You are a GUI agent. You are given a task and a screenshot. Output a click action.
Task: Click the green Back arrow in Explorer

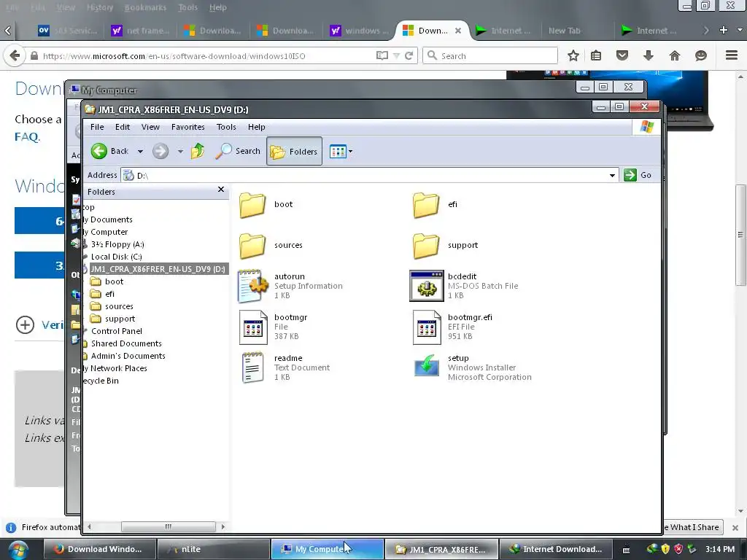click(99, 151)
